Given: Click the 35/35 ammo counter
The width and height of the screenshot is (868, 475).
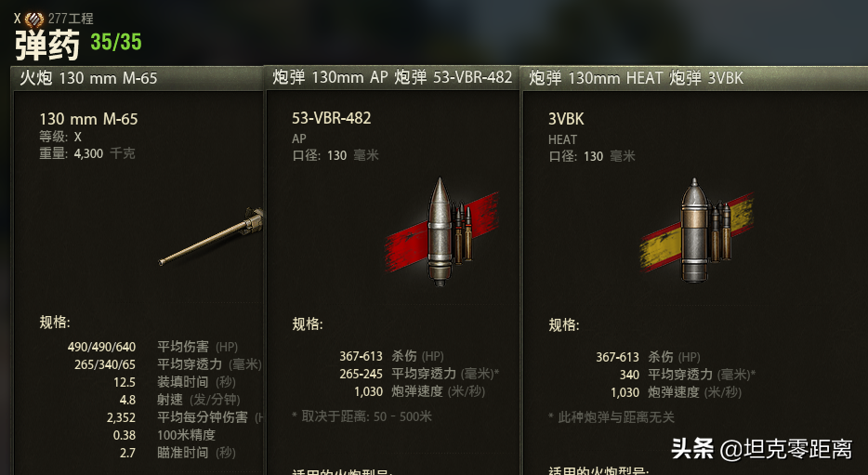Looking at the screenshot, I should (x=116, y=42).
